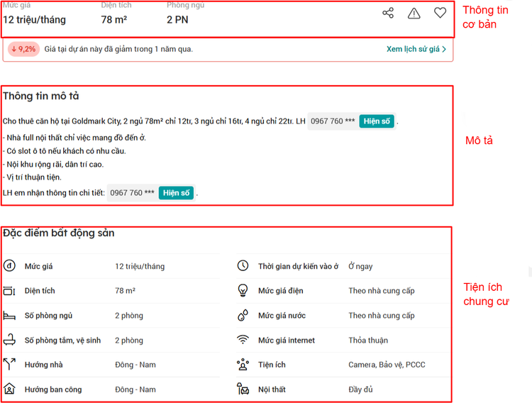Save listing with the heart icon
532x403 pixels.
(440, 13)
